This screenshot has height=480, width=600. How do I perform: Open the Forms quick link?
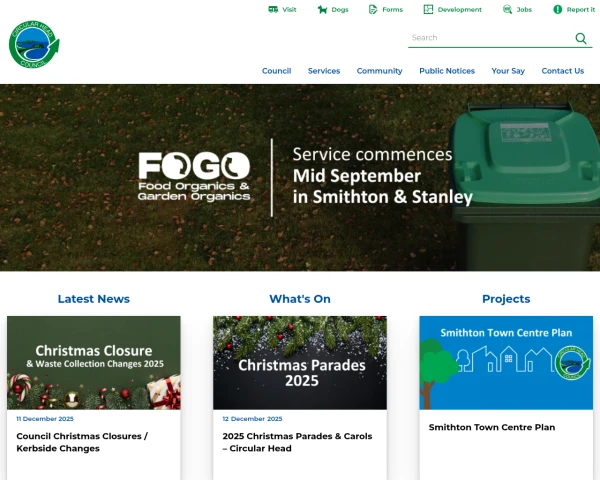tap(386, 10)
